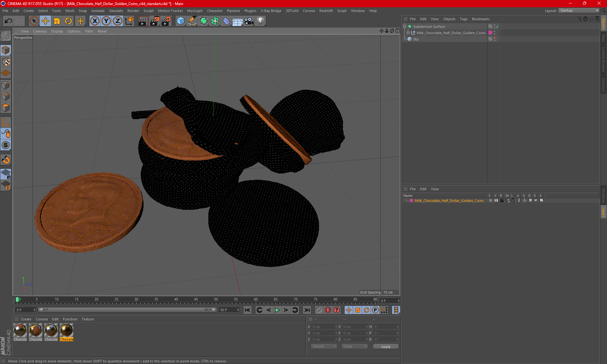The image size is (607, 364).
Task: Toggle layer View visibility icon
Action: pyautogui.click(x=496, y=201)
